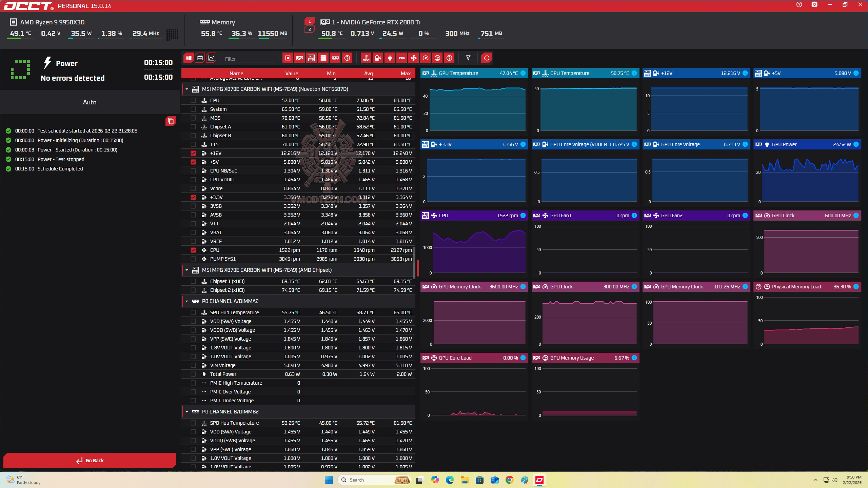868x488 pixels.
Task: Click the Go Back button
Action: click(90, 461)
